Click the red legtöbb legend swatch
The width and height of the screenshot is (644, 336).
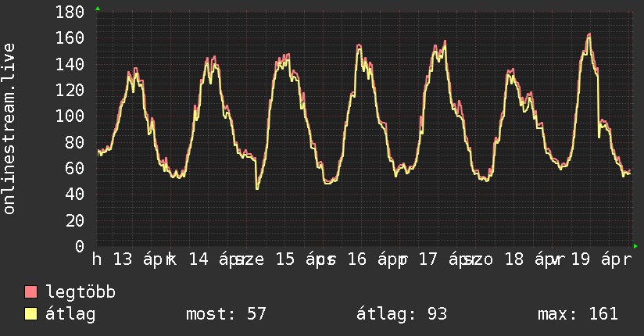click(x=31, y=292)
